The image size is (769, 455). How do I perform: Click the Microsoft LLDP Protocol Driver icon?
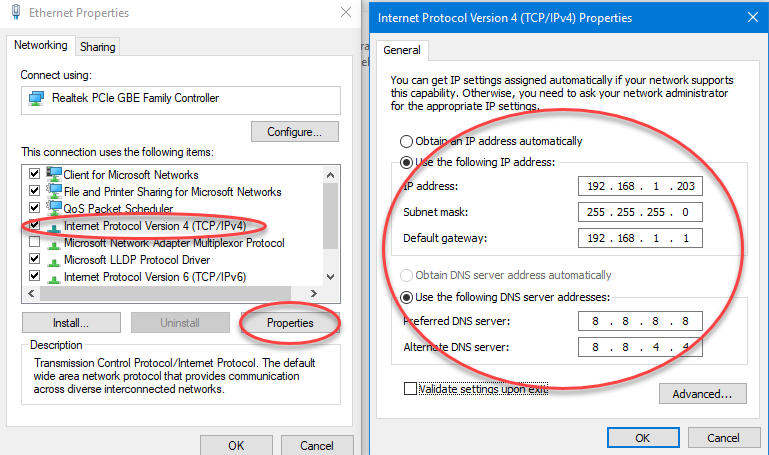pos(53,260)
